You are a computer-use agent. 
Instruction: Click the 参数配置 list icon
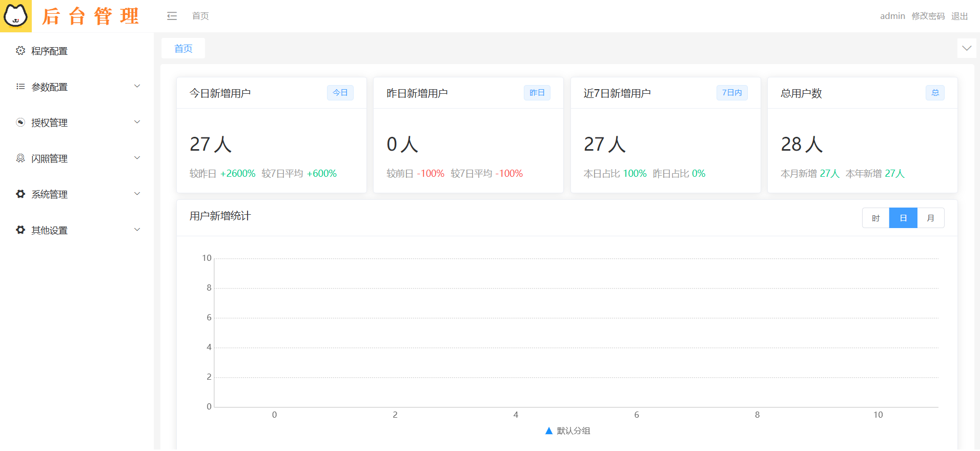click(21, 87)
